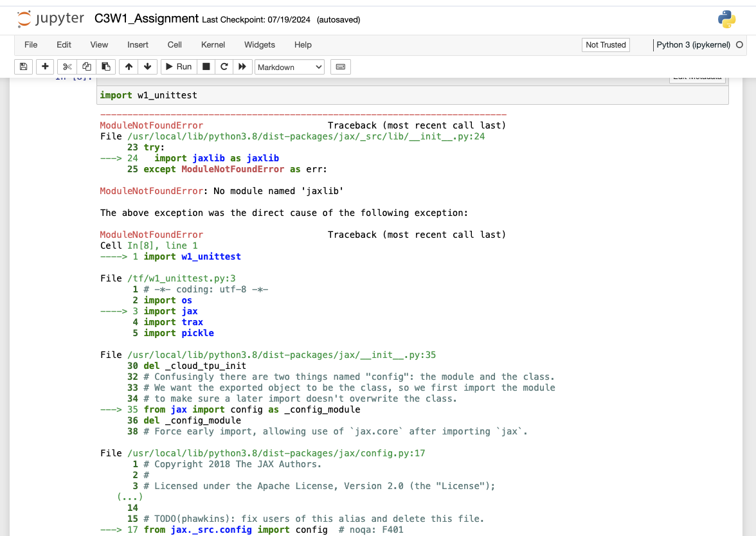The height and width of the screenshot is (536, 756).
Task: Click the Jupyter logo
Action: click(x=51, y=19)
